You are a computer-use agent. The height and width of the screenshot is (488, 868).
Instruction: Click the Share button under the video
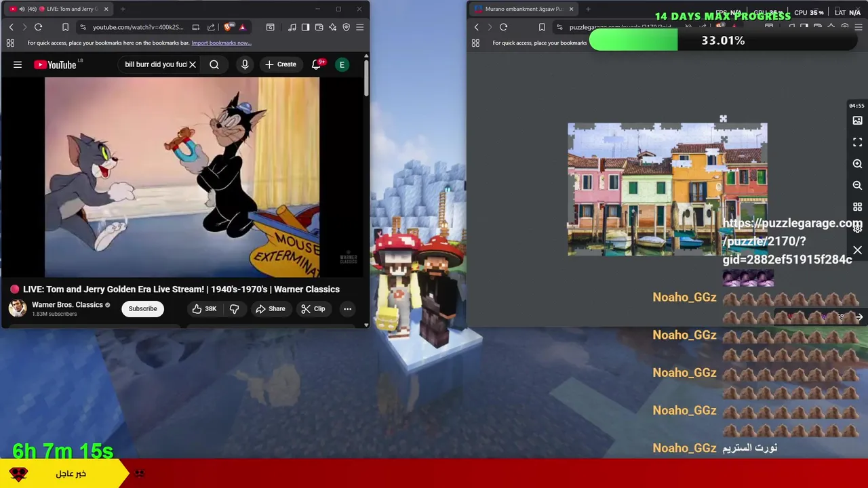click(x=270, y=308)
